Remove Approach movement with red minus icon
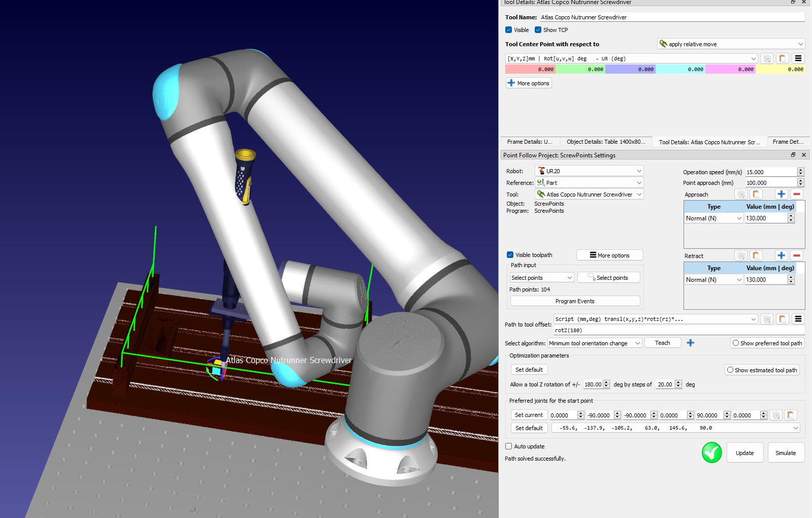The height and width of the screenshot is (518, 812). coord(797,194)
